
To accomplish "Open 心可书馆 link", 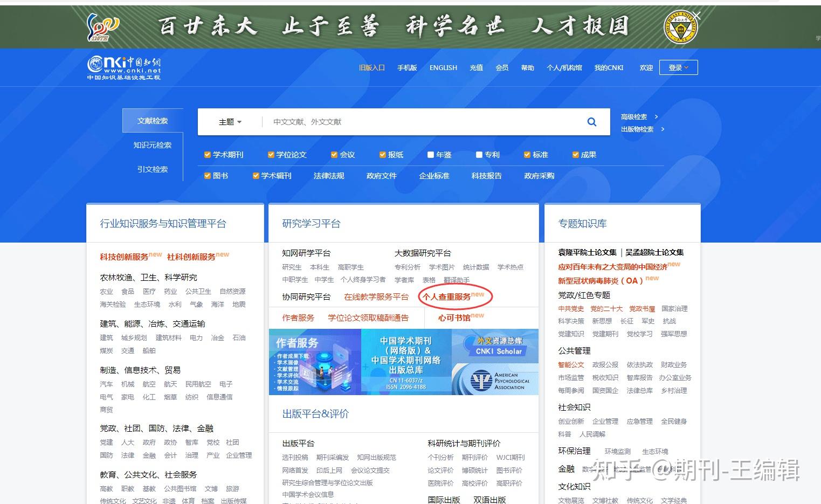I will (x=454, y=318).
